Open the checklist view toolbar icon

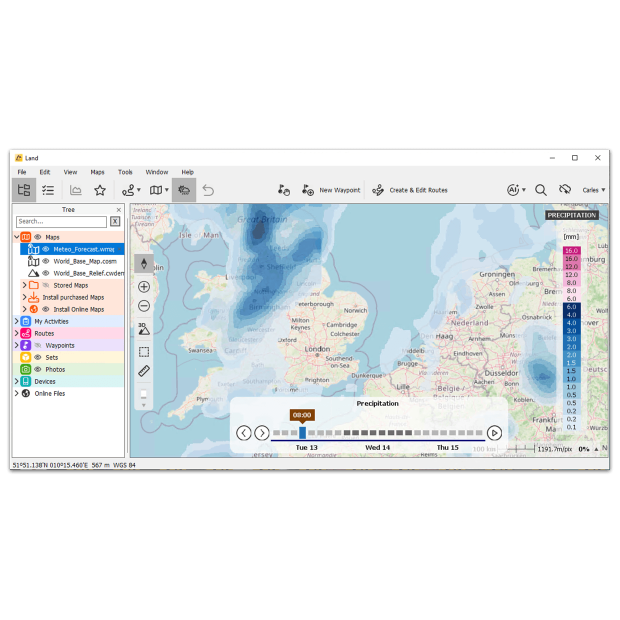(x=48, y=190)
